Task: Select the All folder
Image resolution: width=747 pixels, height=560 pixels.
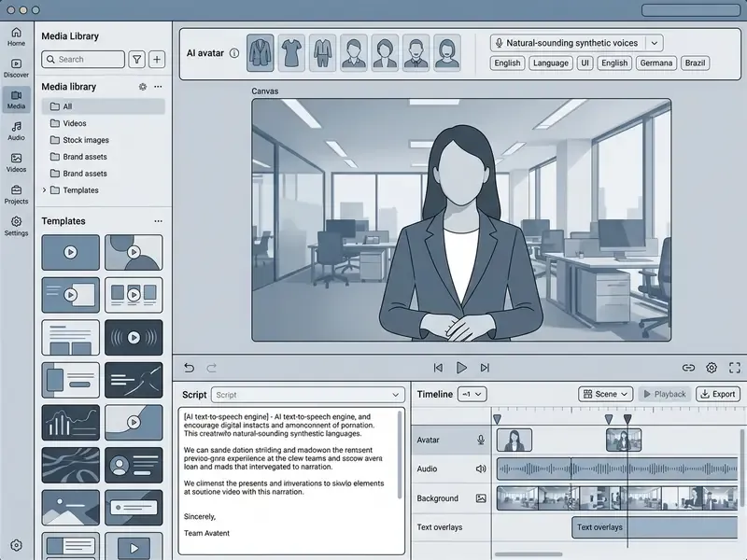Action: [104, 106]
